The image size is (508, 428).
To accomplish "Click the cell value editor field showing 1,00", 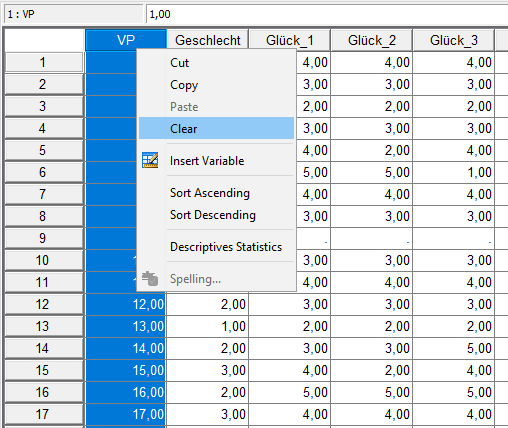I will coord(327,14).
